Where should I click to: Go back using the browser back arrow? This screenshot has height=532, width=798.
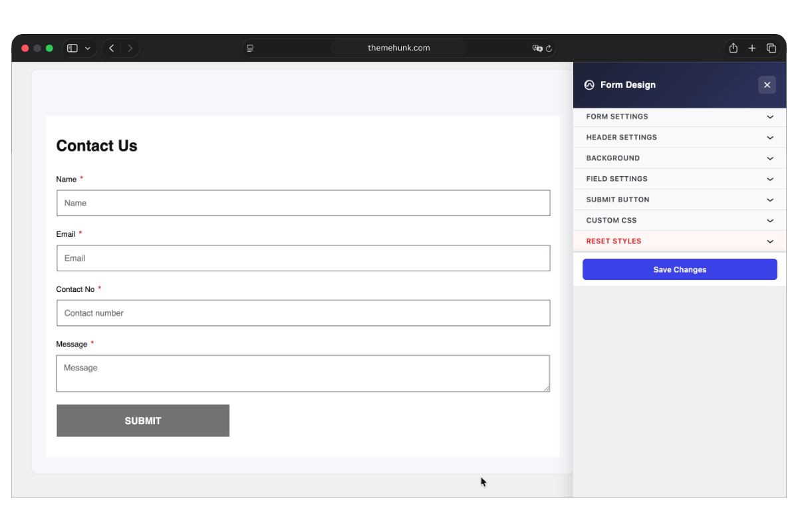pos(112,49)
